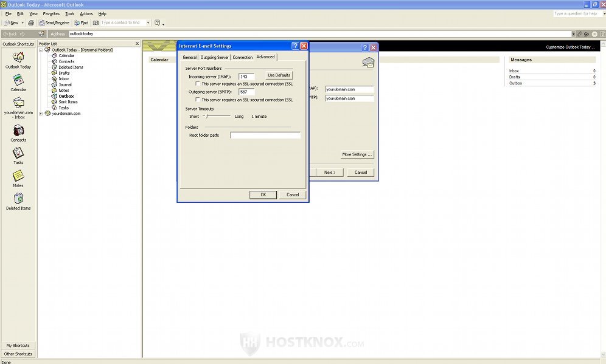The image size is (606, 364).
Task: Open the Favorites menu
Action: coord(51,13)
